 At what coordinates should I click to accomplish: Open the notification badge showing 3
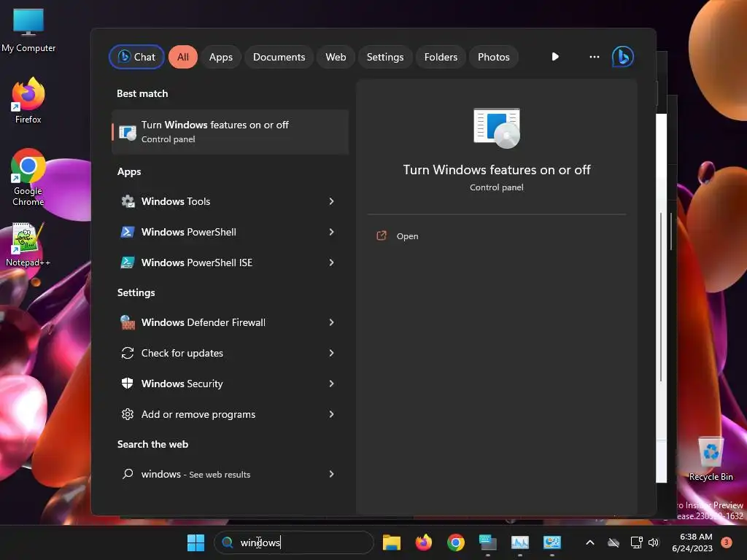click(x=727, y=542)
